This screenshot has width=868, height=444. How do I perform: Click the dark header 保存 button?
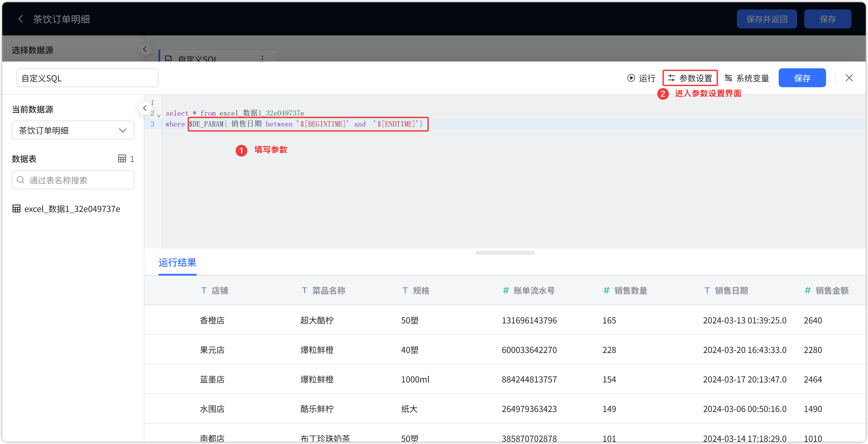pos(828,19)
